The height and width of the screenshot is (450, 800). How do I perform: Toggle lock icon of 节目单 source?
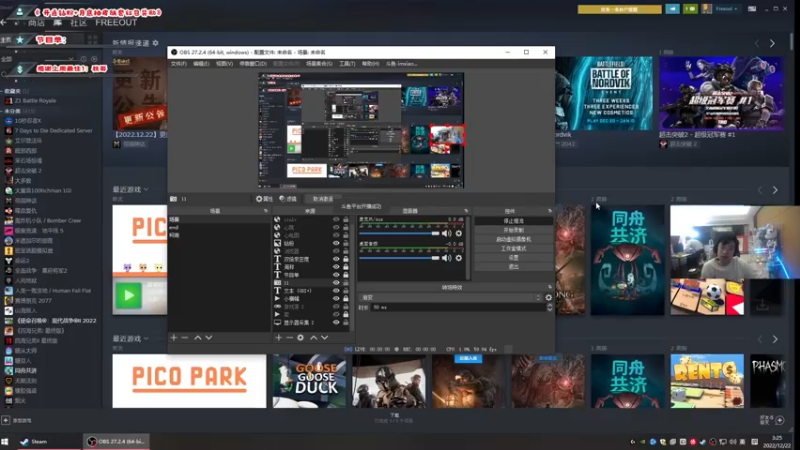click(346, 274)
